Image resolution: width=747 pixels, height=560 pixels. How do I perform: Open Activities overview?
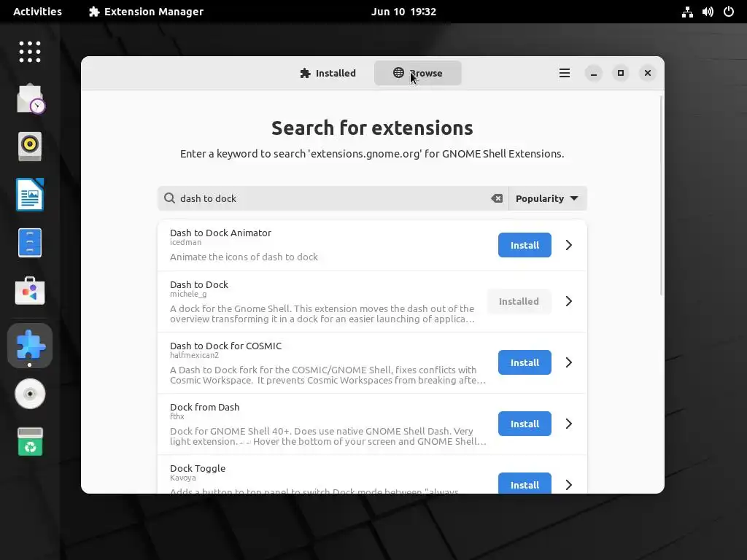(38, 12)
